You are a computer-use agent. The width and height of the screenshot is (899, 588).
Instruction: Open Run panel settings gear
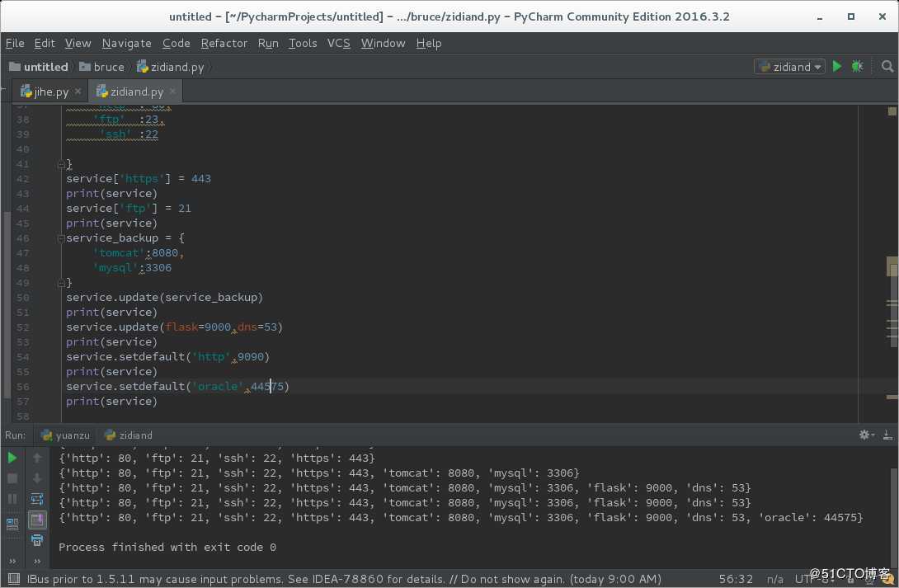(x=866, y=435)
